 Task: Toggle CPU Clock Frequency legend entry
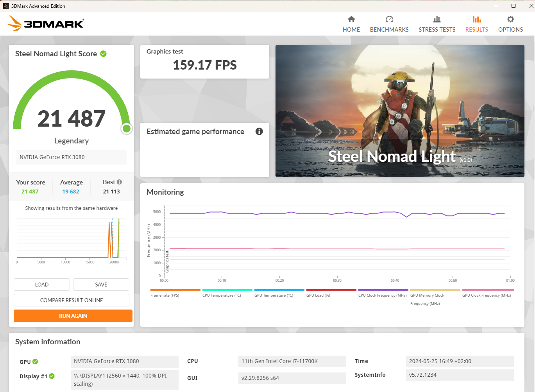tap(383, 293)
